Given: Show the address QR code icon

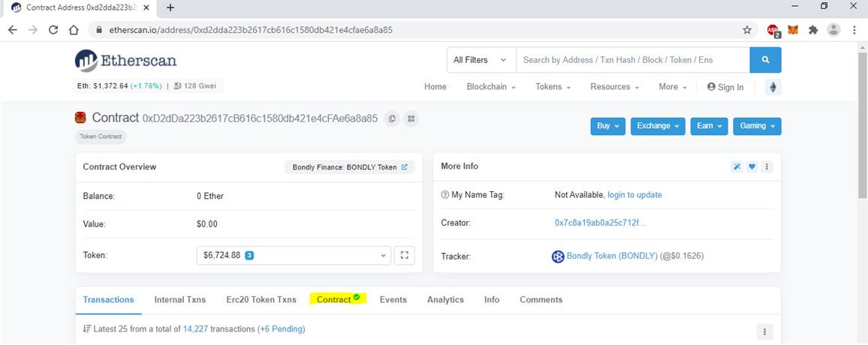Looking at the screenshot, I should pos(411,118).
